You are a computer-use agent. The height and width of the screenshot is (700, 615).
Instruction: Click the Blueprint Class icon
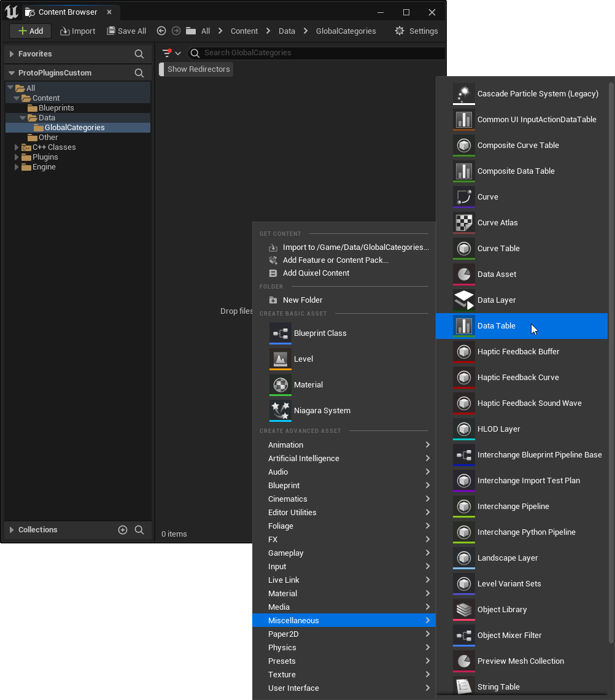280,333
